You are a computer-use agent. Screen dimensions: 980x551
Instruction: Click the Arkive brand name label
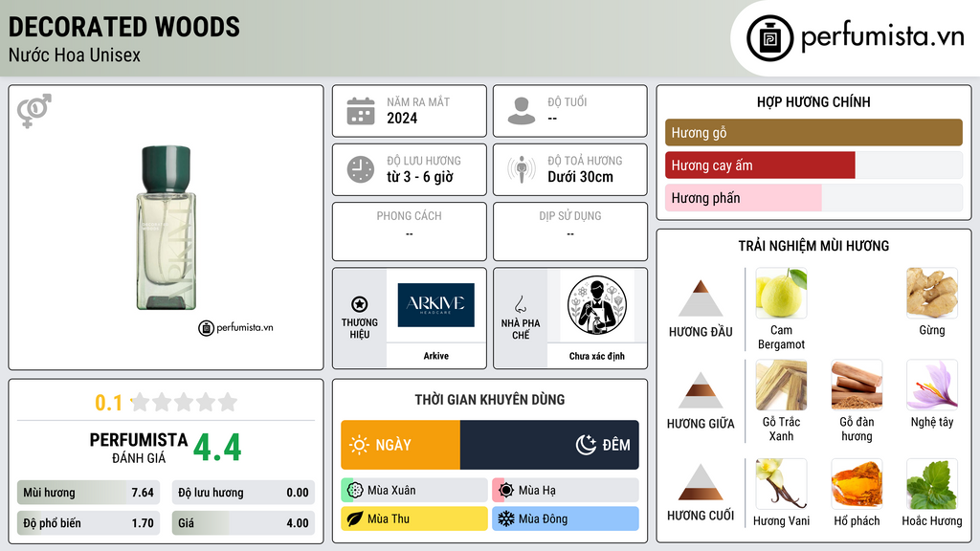pos(435,356)
